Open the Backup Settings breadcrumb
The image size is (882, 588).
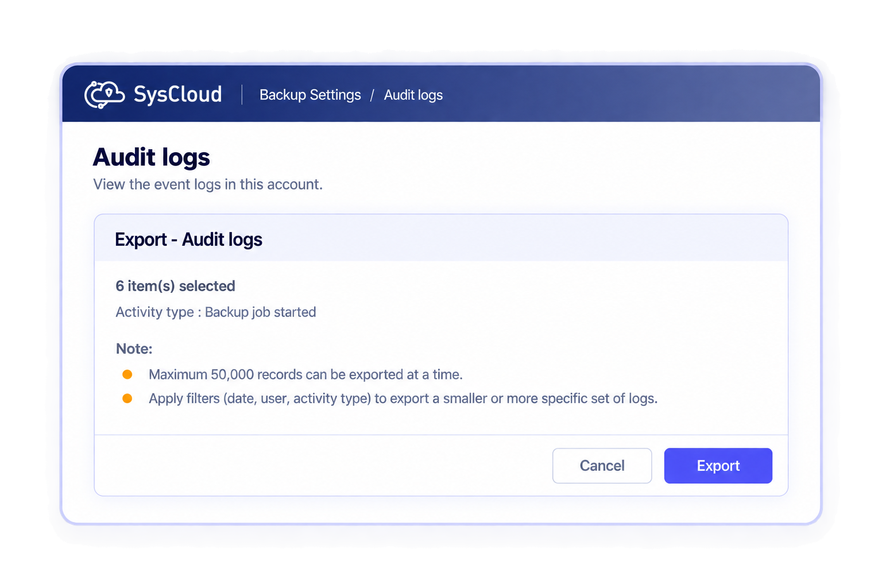310,95
